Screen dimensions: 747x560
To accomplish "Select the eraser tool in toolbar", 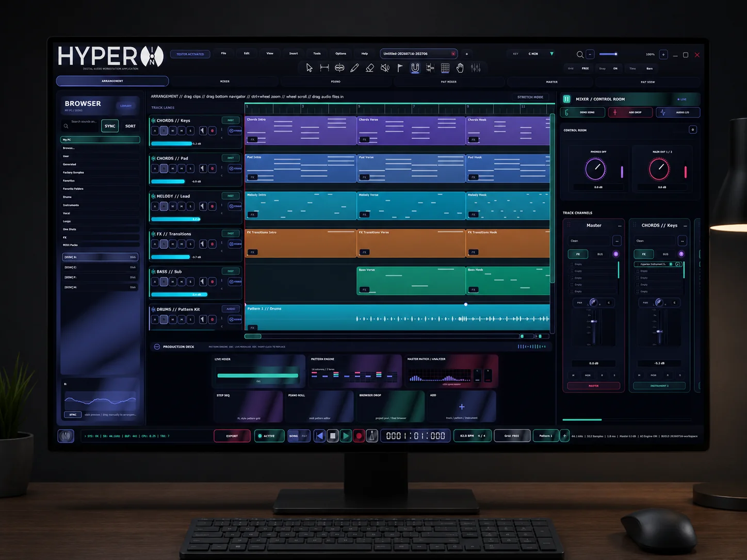I will pyautogui.click(x=370, y=68).
